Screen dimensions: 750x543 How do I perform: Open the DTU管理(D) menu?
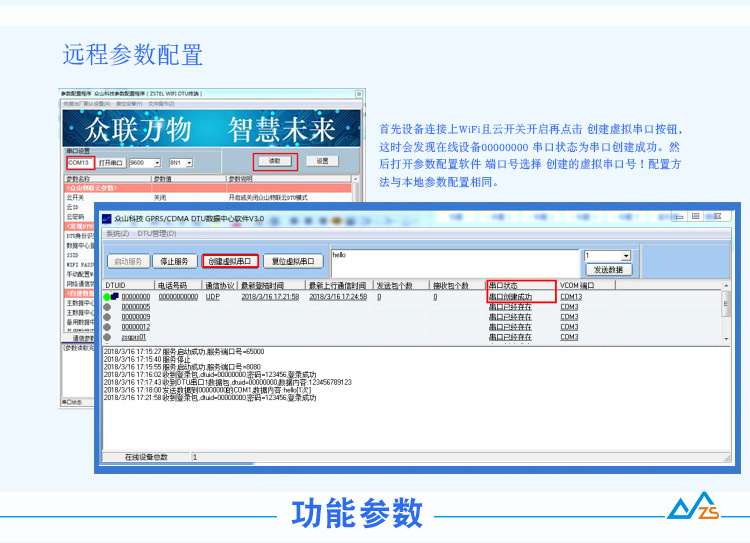tap(157, 233)
